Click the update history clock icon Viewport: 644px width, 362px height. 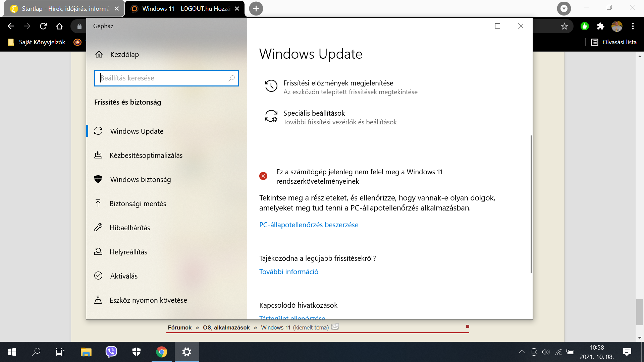(271, 86)
